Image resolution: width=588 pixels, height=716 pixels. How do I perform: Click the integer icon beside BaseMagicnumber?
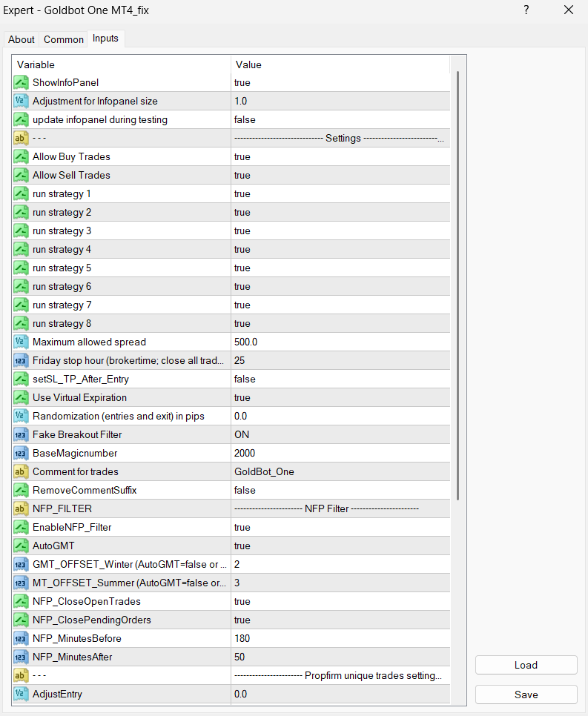pyautogui.click(x=21, y=453)
